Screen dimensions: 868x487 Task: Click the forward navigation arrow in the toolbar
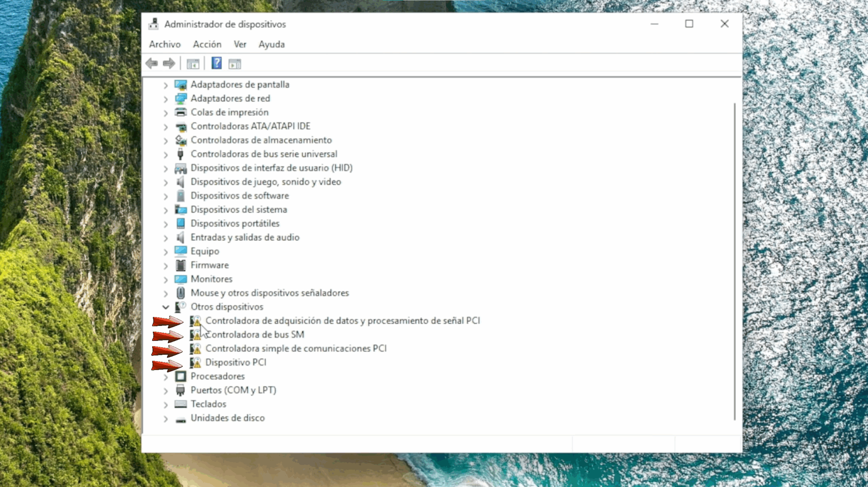[169, 63]
